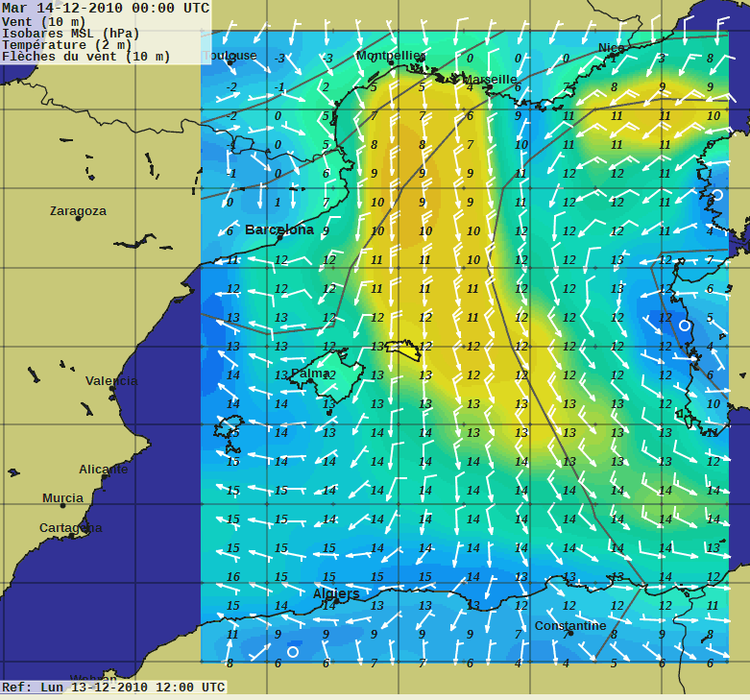Click the Nice city label
Screen dimensions: 750x700
[611, 48]
